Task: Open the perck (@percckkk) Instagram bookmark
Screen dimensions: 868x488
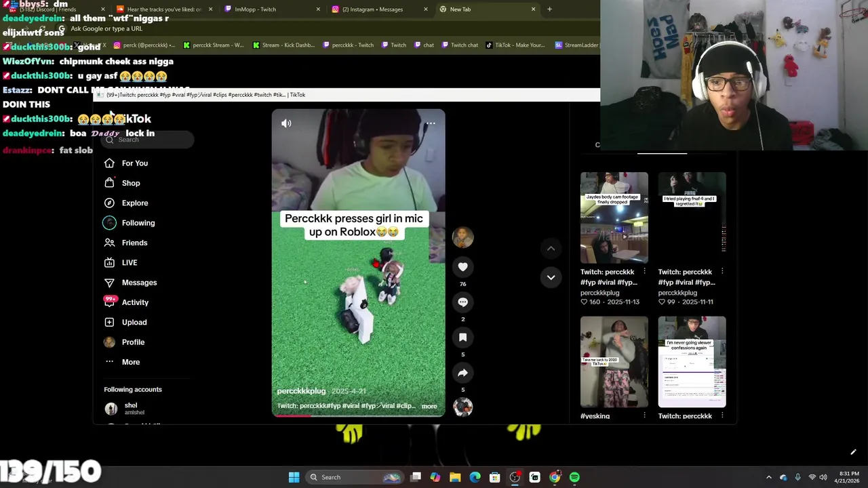Action: point(144,45)
